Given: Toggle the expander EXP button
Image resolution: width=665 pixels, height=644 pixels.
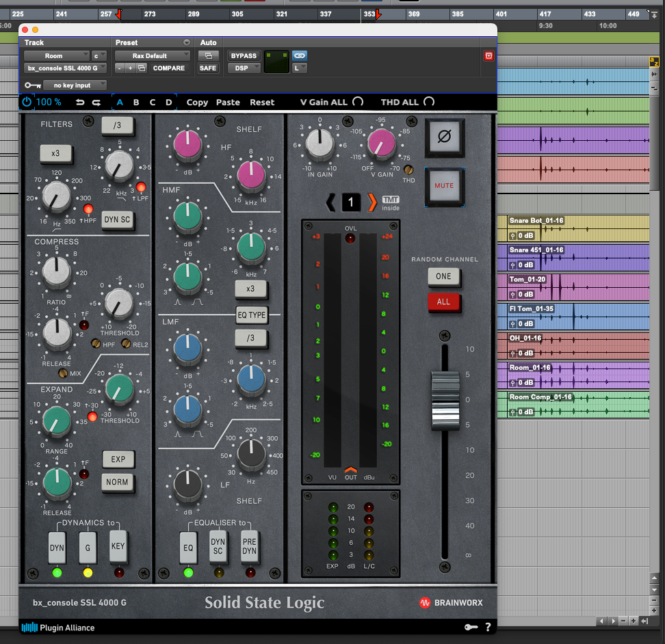Looking at the screenshot, I should (x=118, y=459).
